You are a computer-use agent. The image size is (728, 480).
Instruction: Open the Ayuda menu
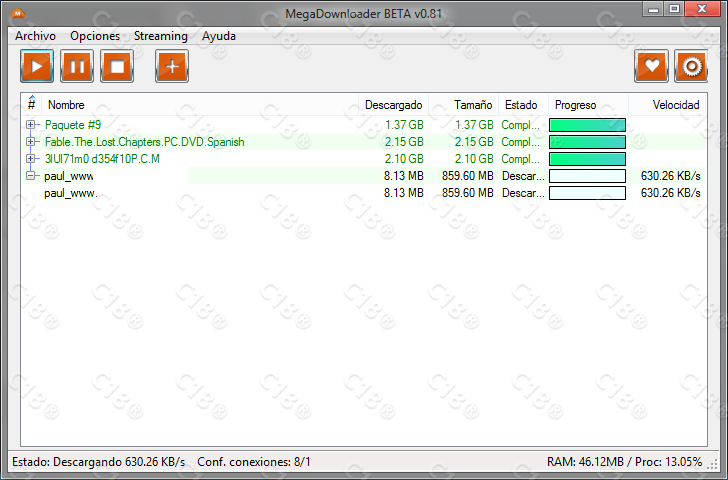click(x=219, y=36)
